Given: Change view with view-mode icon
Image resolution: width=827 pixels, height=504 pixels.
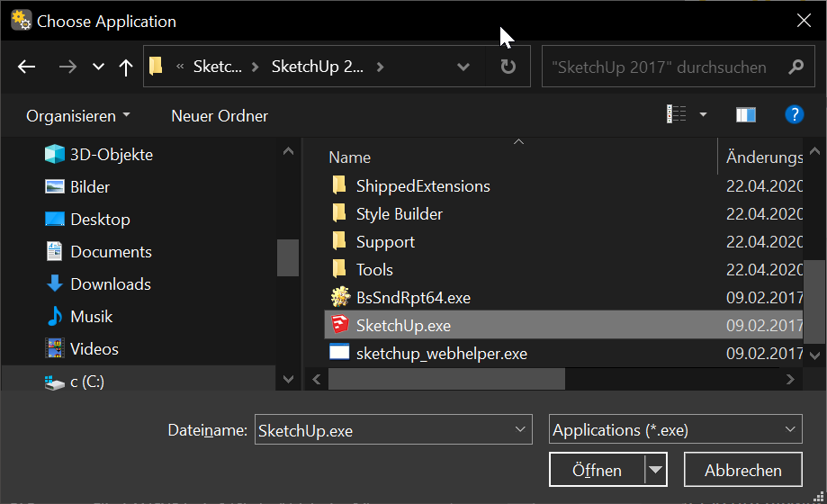Looking at the screenshot, I should [676, 114].
